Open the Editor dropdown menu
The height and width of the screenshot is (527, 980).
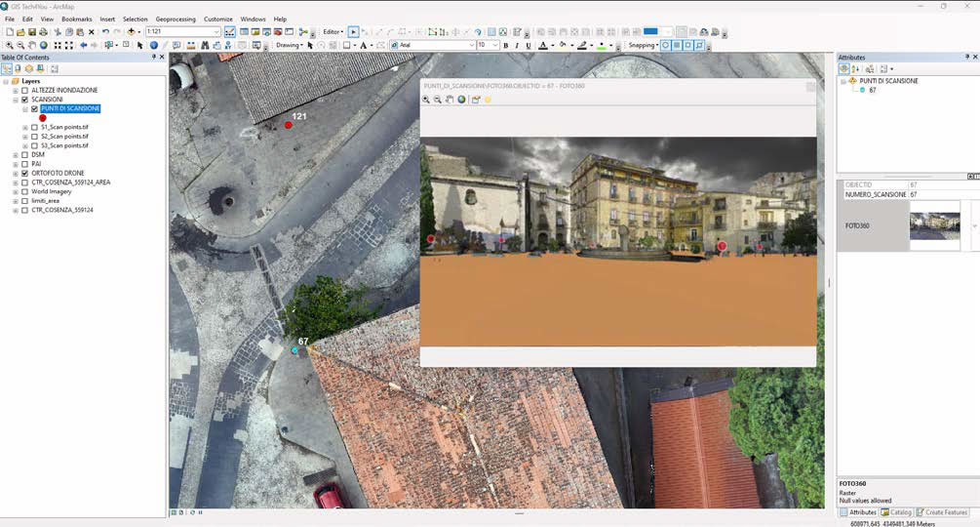click(333, 32)
